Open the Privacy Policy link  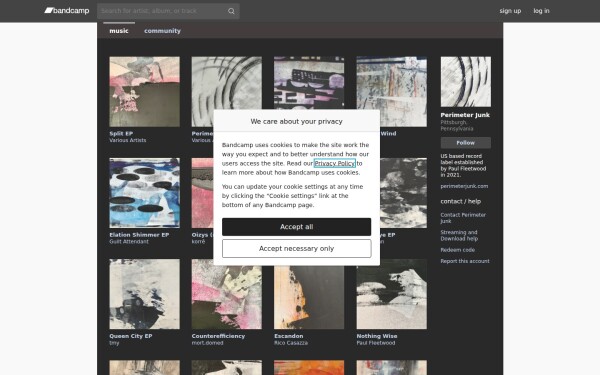coord(334,163)
